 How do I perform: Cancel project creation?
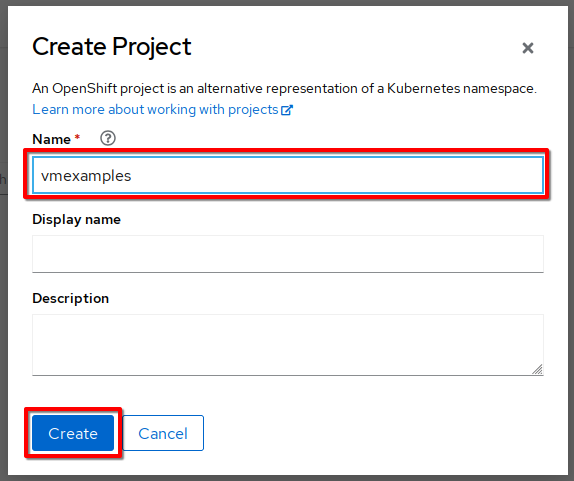pyautogui.click(x=163, y=433)
